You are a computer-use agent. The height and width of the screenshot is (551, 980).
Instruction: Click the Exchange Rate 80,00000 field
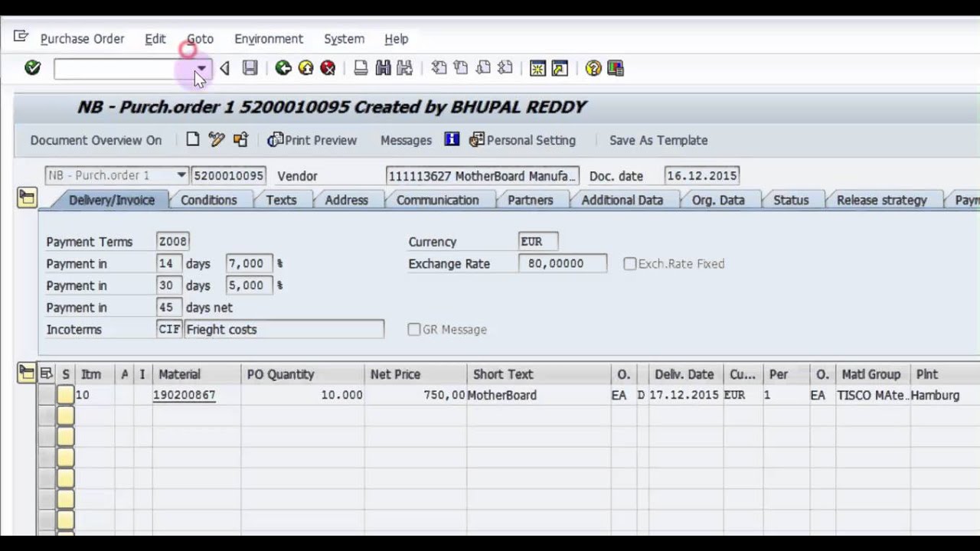pos(563,263)
